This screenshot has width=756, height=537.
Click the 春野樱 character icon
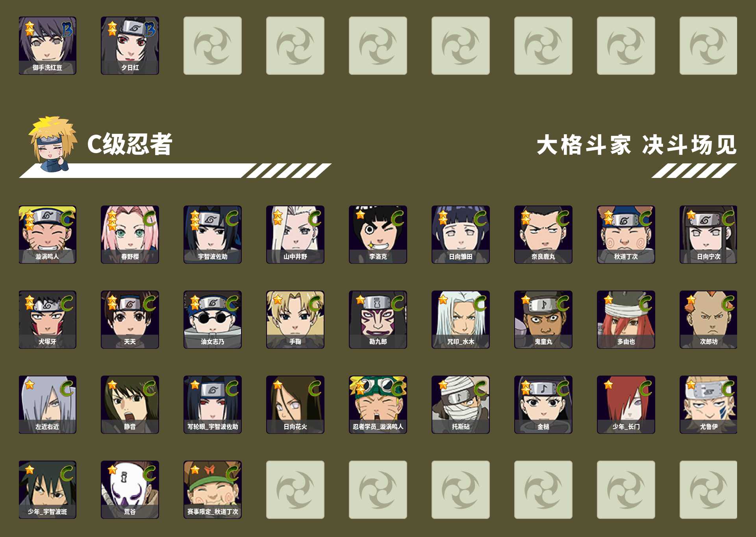130,234
